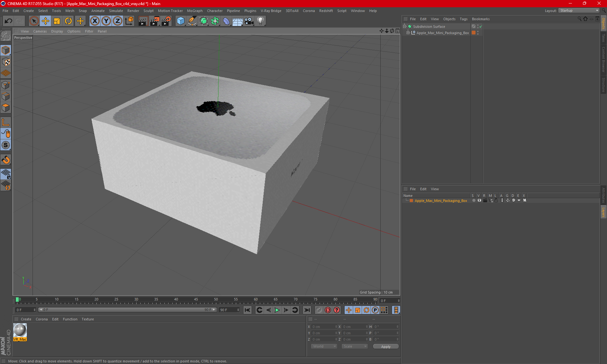The width and height of the screenshot is (607, 364).
Task: Add a Light object
Action: (260, 21)
